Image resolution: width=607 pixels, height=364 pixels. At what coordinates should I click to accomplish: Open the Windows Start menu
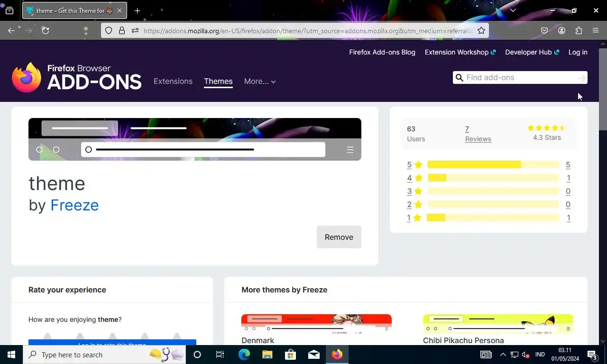tap(11, 355)
